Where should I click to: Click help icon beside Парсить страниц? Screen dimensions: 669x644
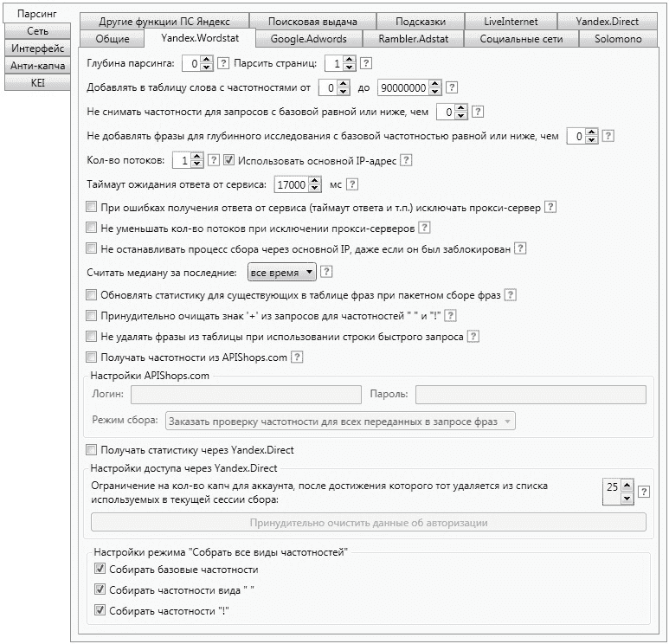[x=365, y=63]
